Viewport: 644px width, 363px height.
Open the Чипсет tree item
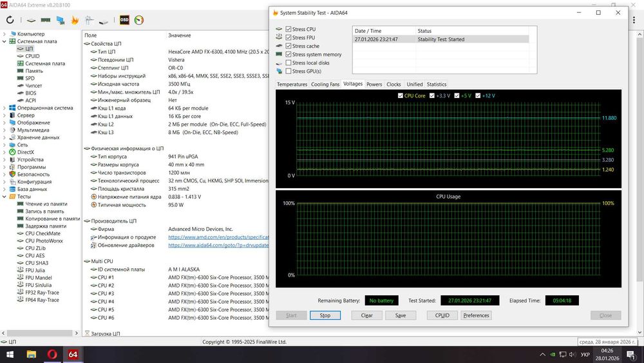[x=33, y=86]
